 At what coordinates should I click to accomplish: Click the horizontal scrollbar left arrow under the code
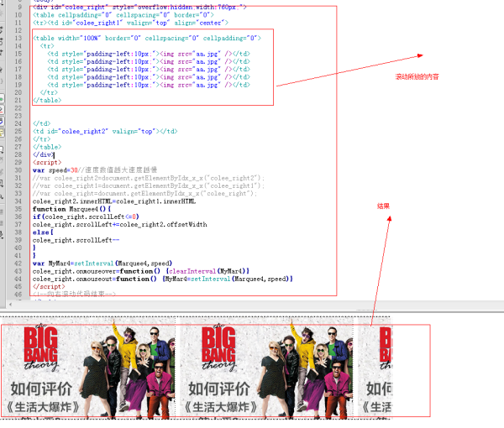11,305
